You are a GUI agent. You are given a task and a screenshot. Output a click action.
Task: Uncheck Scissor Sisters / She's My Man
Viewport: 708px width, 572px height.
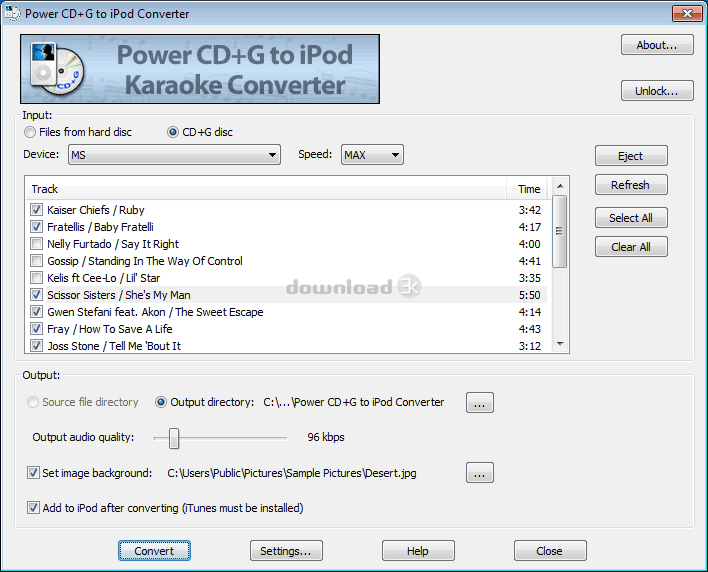pos(37,295)
